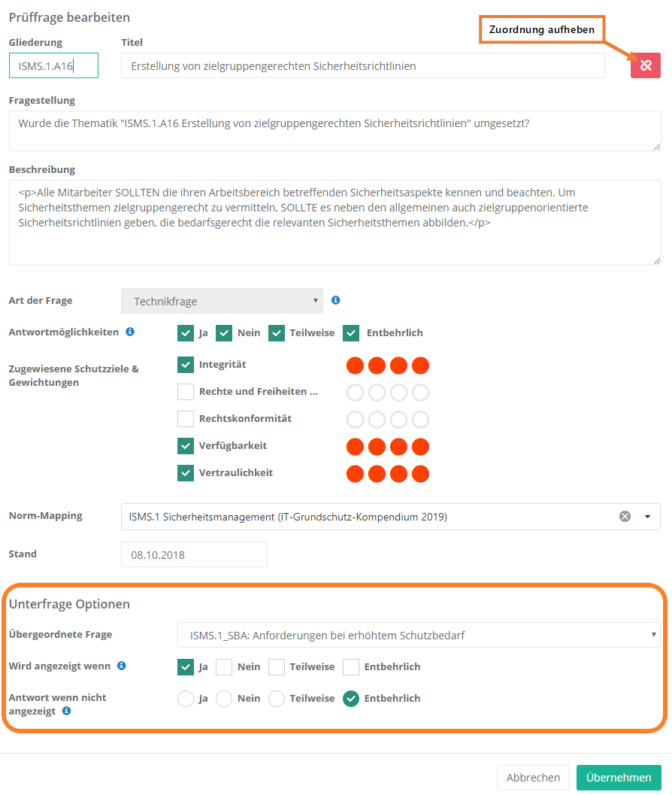Screen dimensions: 672x795
Task: Enable the Rechtskonformität protection goal checkbox
Action: click(x=186, y=418)
